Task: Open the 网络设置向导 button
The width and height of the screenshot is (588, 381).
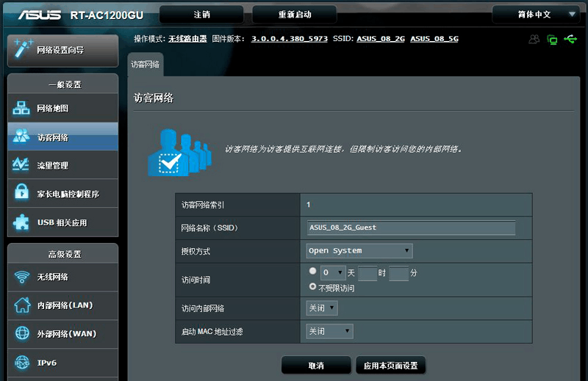Action: click(x=63, y=51)
